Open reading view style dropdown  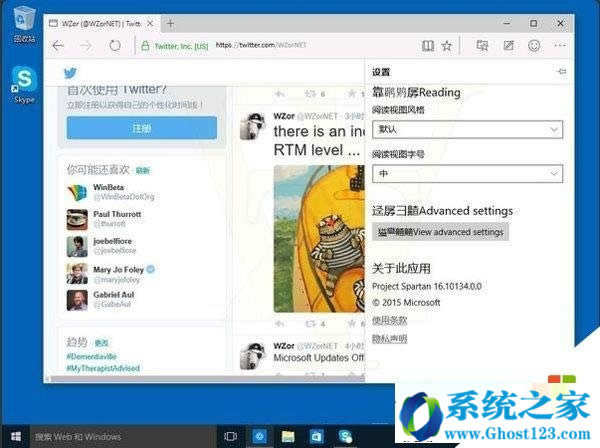(467, 129)
